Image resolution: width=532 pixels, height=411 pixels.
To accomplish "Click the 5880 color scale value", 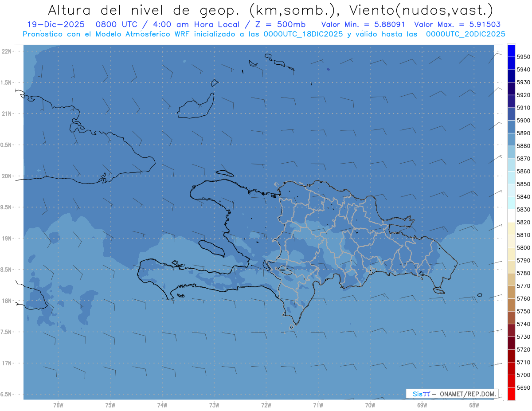I will click(524, 146).
